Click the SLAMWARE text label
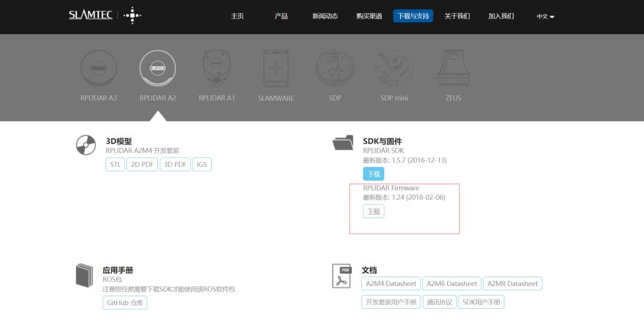This screenshot has height=326, width=644. coord(276,98)
